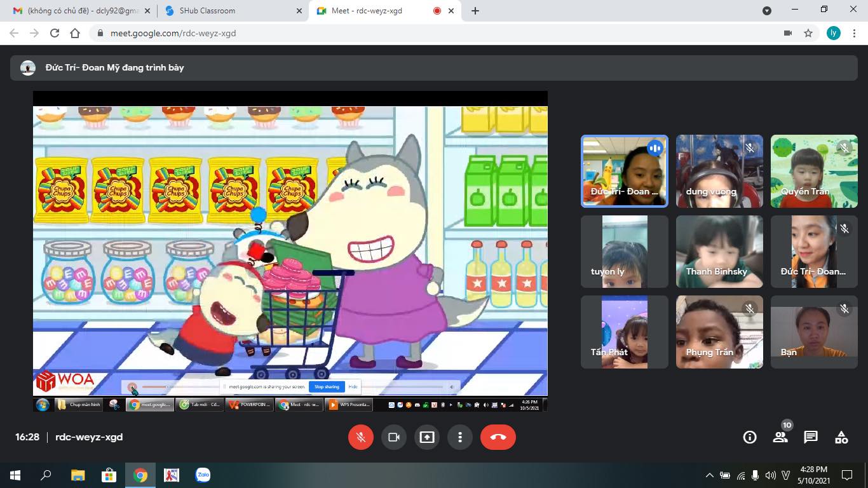Select Quyên Trần's video tile
Image resolution: width=868 pixels, height=488 pixels.
pos(814,172)
